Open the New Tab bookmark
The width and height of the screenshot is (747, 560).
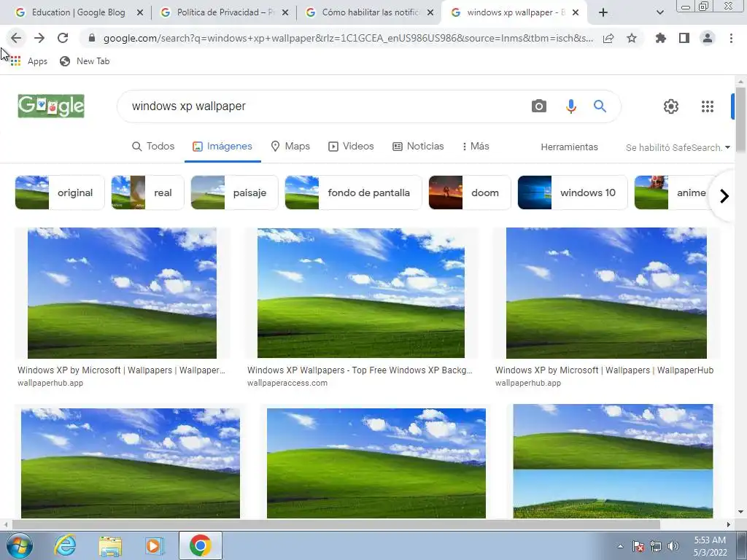point(85,61)
